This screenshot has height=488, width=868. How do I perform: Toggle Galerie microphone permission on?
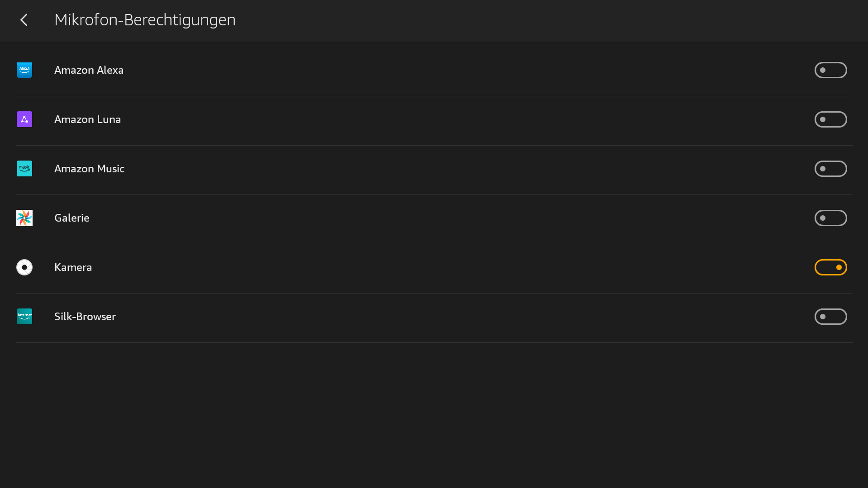tap(830, 218)
